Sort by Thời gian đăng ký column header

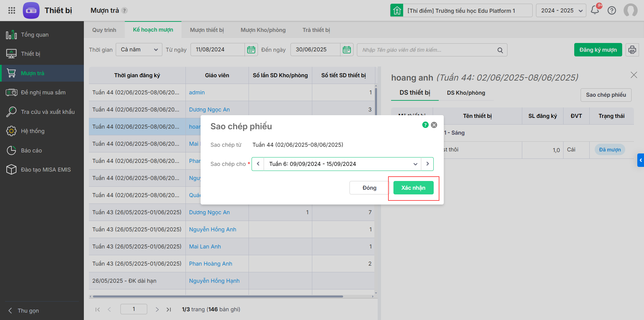(x=137, y=75)
